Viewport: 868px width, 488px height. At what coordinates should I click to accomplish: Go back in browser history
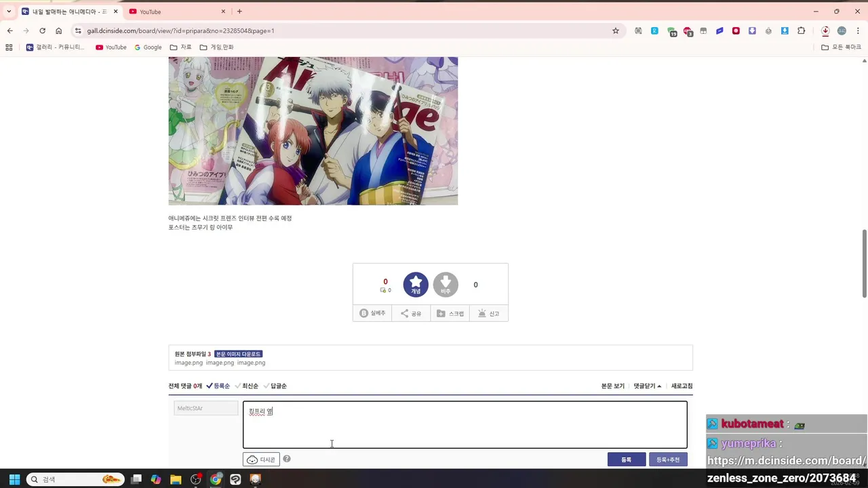tap(9, 30)
